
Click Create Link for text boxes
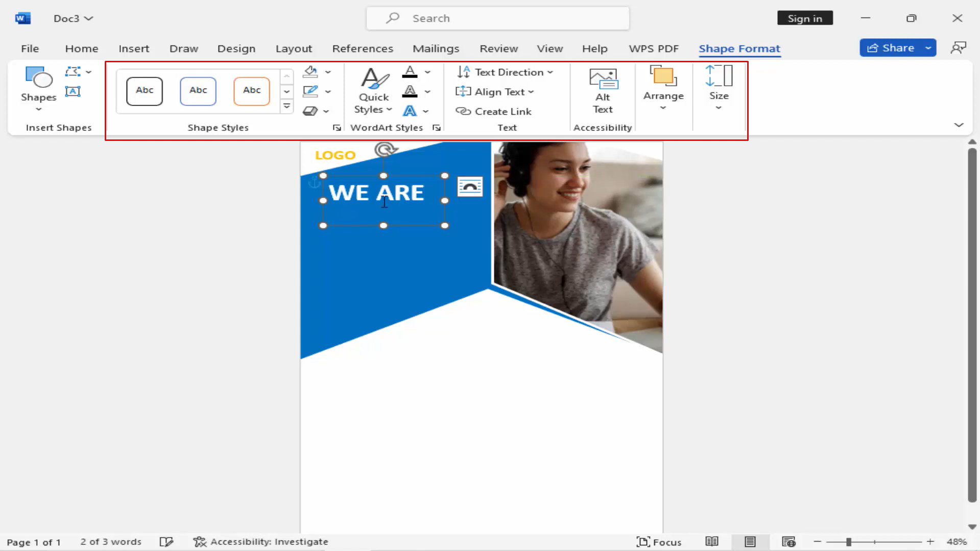[x=494, y=111]
